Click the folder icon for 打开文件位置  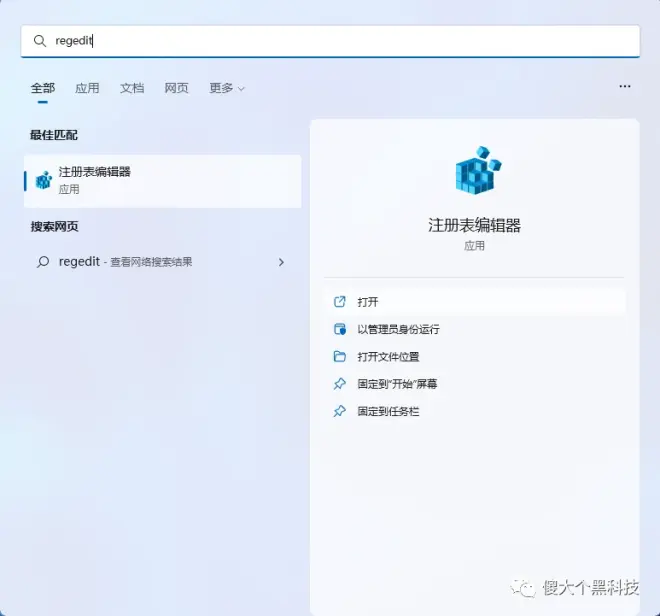point(340,356)
